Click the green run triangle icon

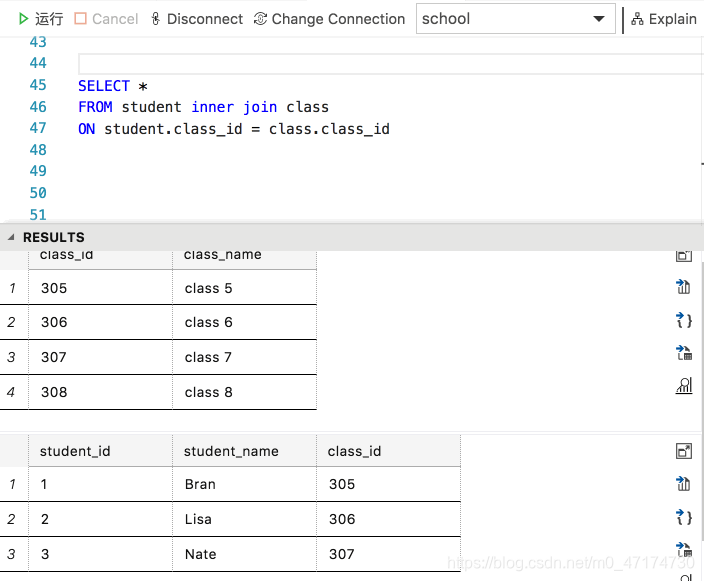click(x=23, y=19)
